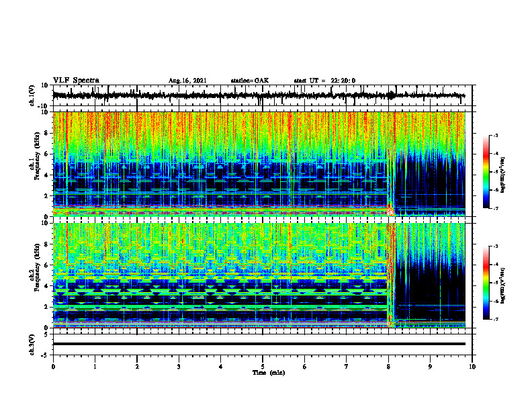Viewport: 532px width, 411px height.
Task: Click the log(PSD) unit label beside the ch.2 color scale
Action: pyautogui.click(x=503, y=285)
